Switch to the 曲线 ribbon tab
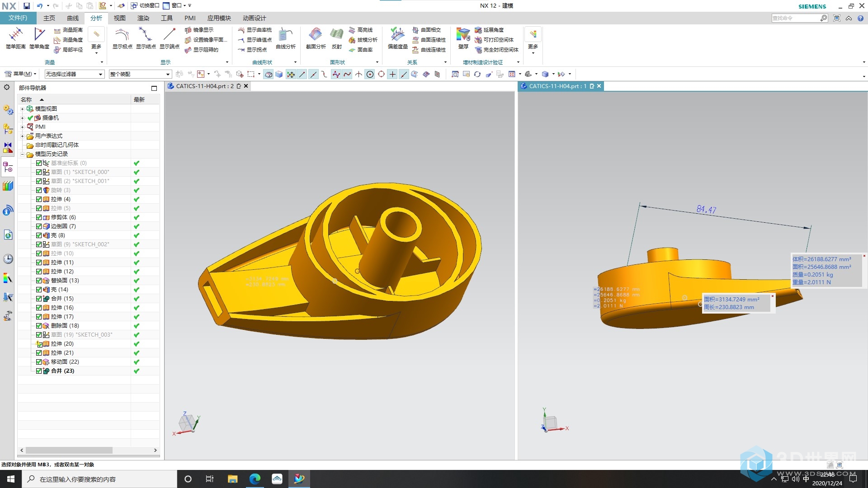868x488 pixels. pyautogui.click(x=73, y=18)
